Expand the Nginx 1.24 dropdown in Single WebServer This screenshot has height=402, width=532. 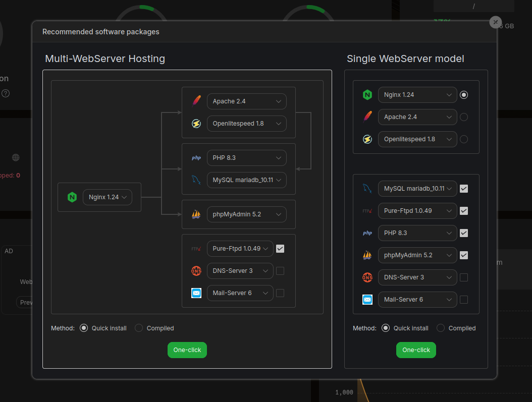417,95
